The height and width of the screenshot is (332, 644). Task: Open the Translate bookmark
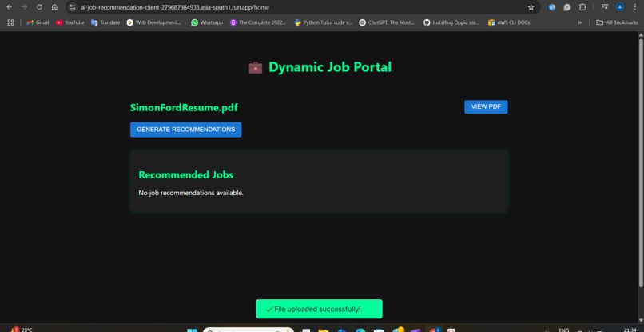pos(105,22)
